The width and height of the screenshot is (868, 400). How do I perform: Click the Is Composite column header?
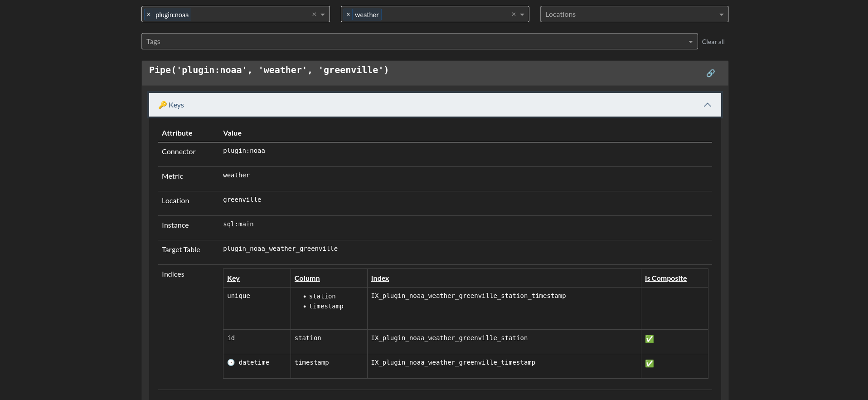(x=665, y=278)
